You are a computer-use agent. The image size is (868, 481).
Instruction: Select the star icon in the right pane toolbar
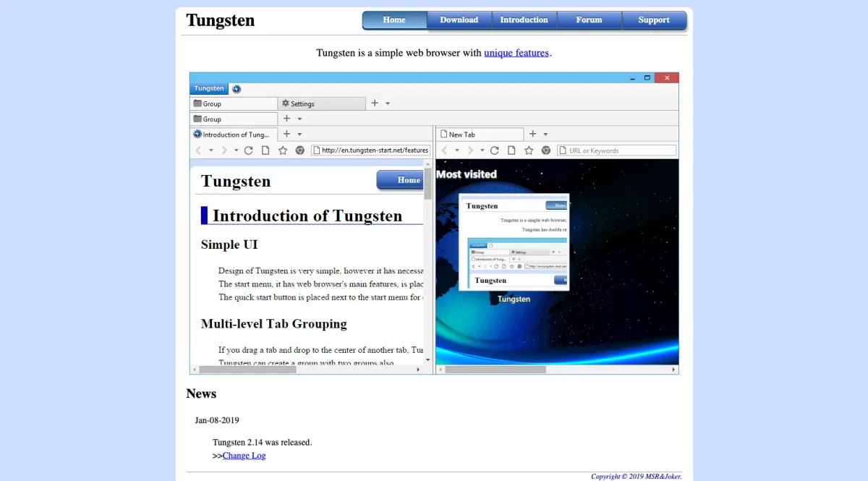click(529, 150)
